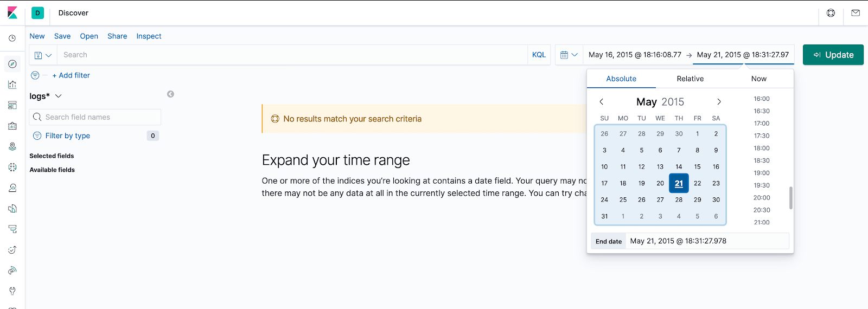Viewport: 868px width, 309px height.
Task: Collapse the field sidebar arrow
Action: pos(170,94)
